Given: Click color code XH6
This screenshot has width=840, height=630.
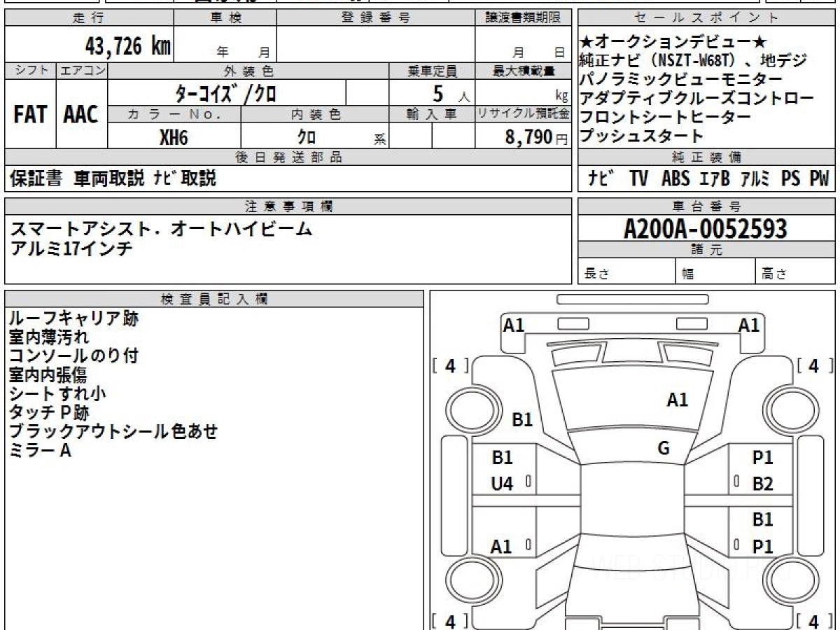Looking at the screenshot, I should pos(174,136).
